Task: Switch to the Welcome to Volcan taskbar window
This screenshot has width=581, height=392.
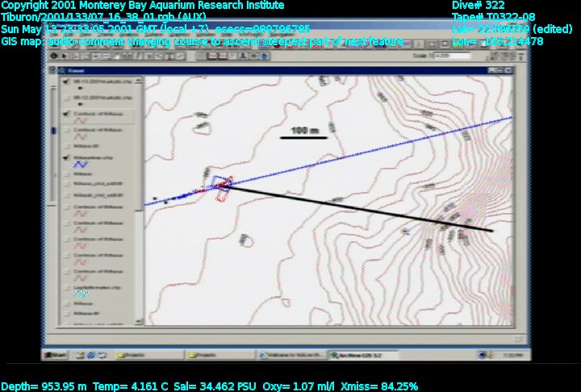Action: 287,355
